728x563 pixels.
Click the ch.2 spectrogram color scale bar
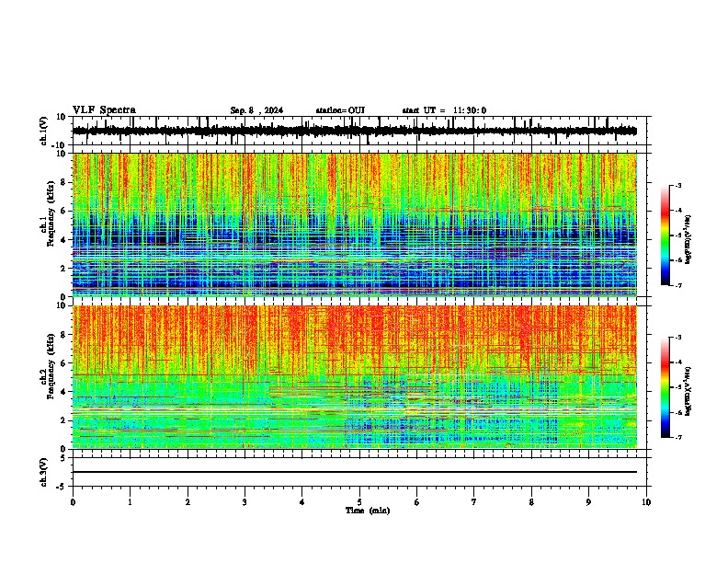[x=665, y=387]
